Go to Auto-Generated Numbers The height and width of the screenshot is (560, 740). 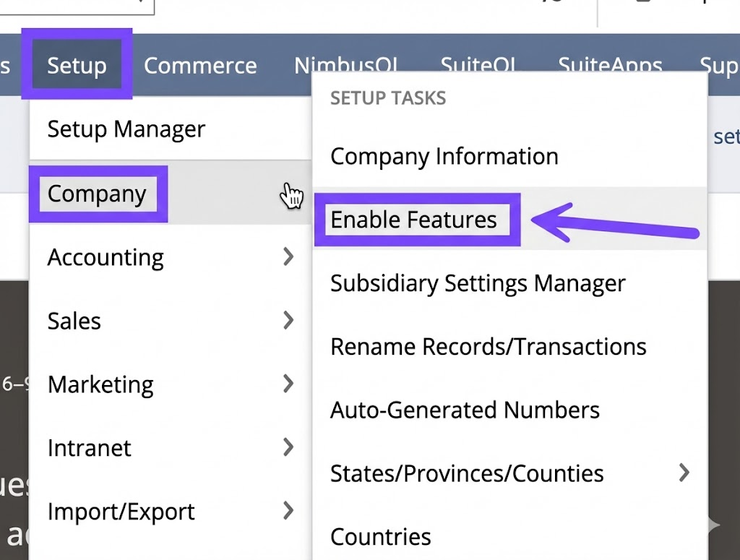point(465,410)
